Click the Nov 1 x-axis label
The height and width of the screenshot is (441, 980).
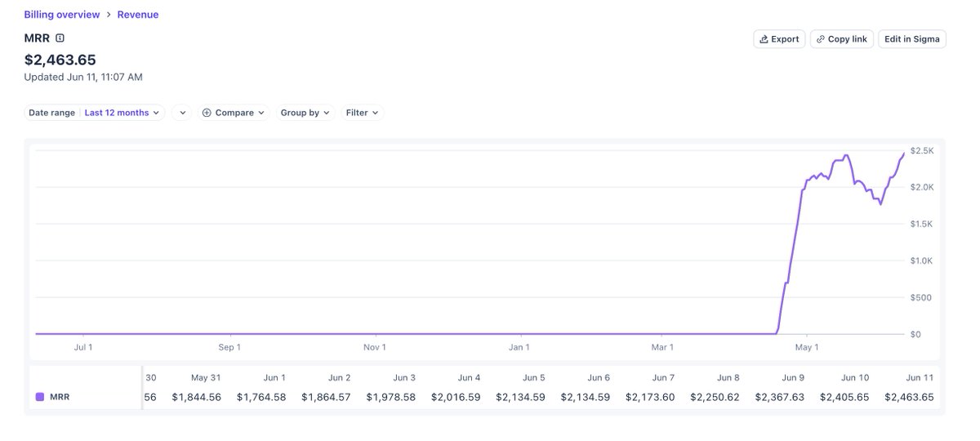pyautogui.click(x=375, y=347)
